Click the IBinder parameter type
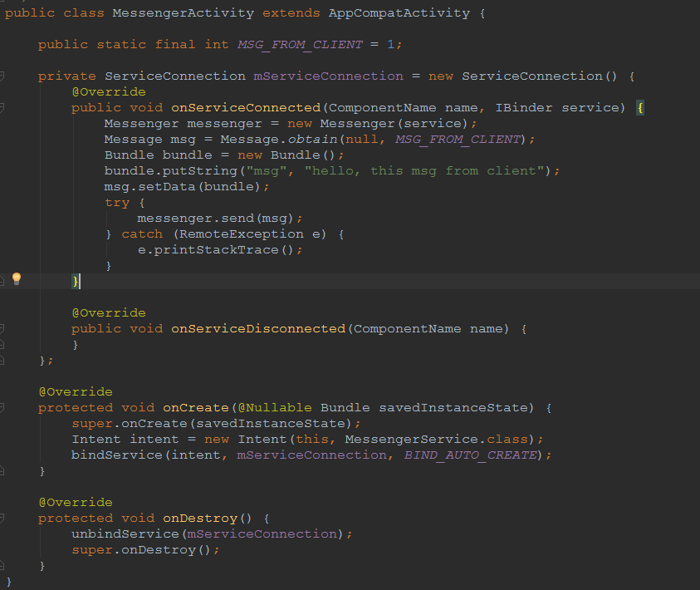Viewport: 700px width, 590px height. (524, 108)
